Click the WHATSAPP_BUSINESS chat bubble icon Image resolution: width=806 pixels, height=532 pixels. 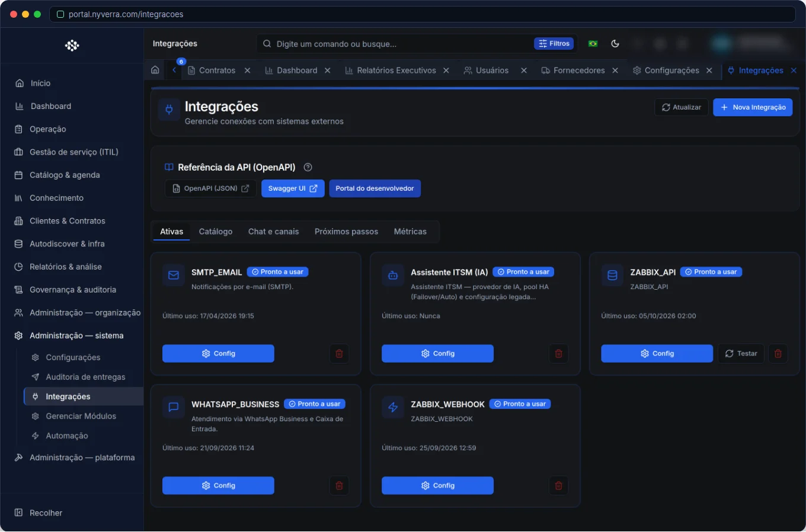[174, 407]
